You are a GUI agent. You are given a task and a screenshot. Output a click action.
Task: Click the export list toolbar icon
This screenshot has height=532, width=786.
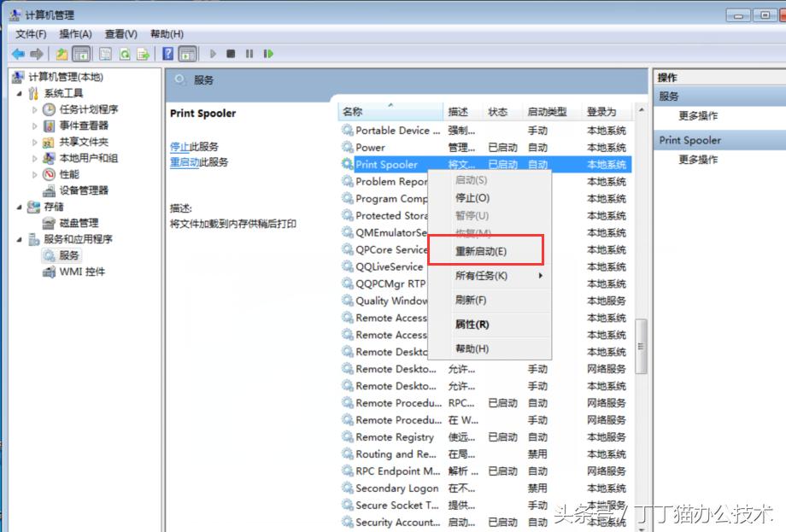[144, 54]
